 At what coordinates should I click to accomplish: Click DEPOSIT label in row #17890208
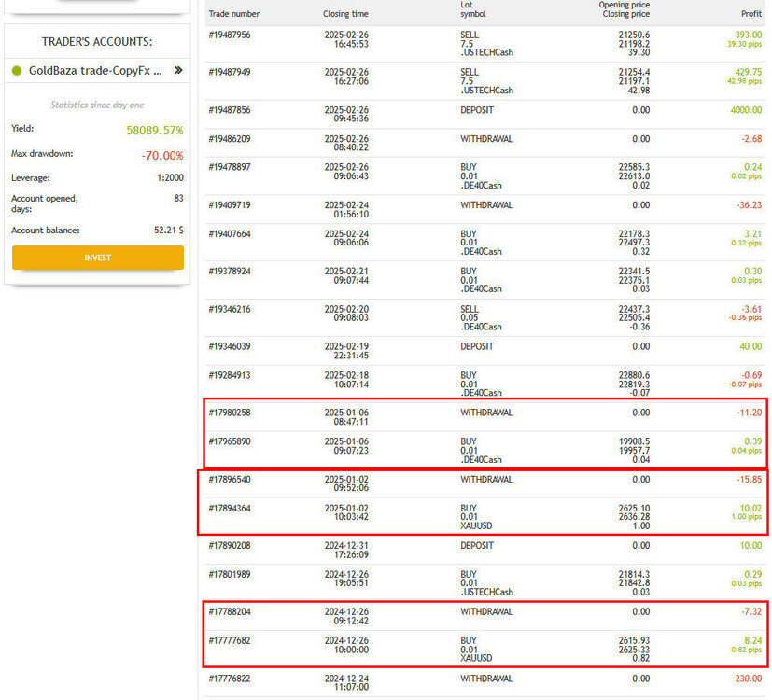477,545
